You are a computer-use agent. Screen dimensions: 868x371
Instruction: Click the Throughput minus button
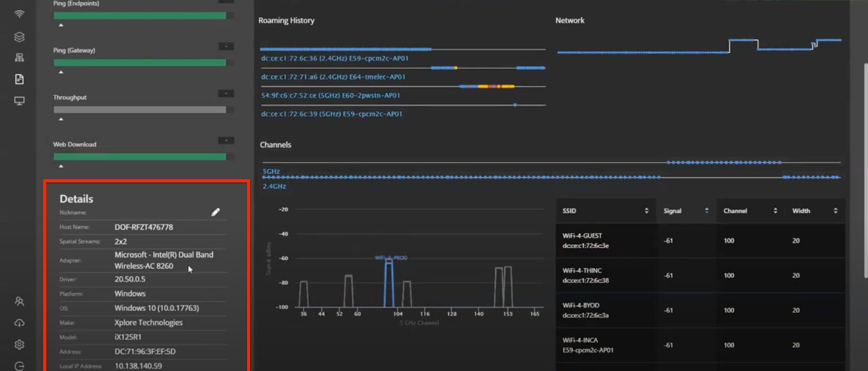pyautogui.click(x=226, y=94)
